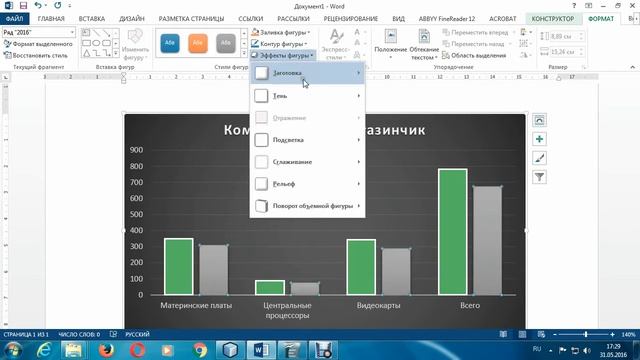Viewport: 640px width, 360px height.
Task: Switch to the ВСТАВКА ribbon tab
Action: [x=92, y=19]
